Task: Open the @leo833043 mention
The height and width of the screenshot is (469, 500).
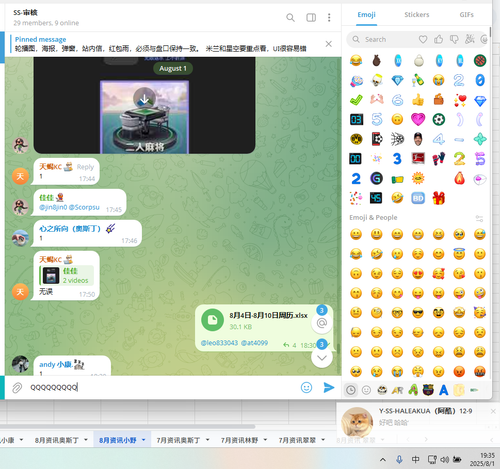Action: point(219,343)
